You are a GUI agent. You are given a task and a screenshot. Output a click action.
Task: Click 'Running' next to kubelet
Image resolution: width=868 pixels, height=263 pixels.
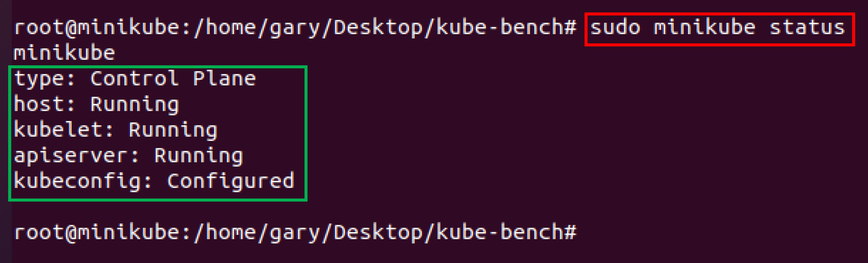coord(173,130)
